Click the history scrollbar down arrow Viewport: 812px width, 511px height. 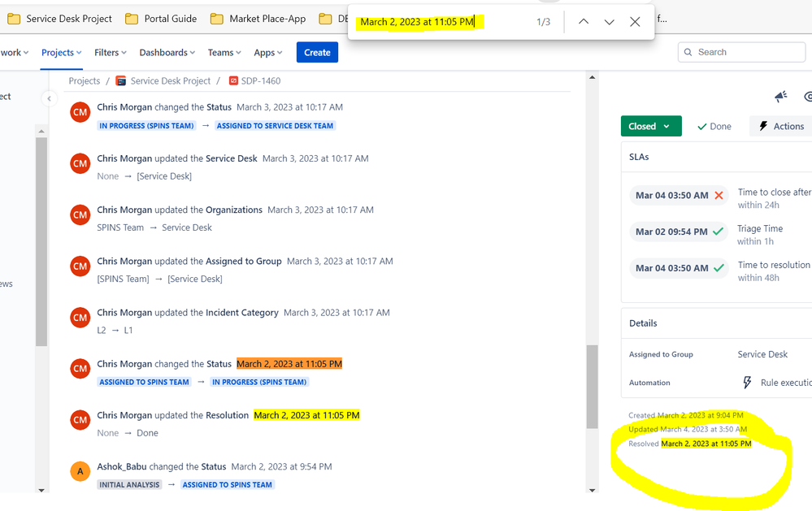592,490
